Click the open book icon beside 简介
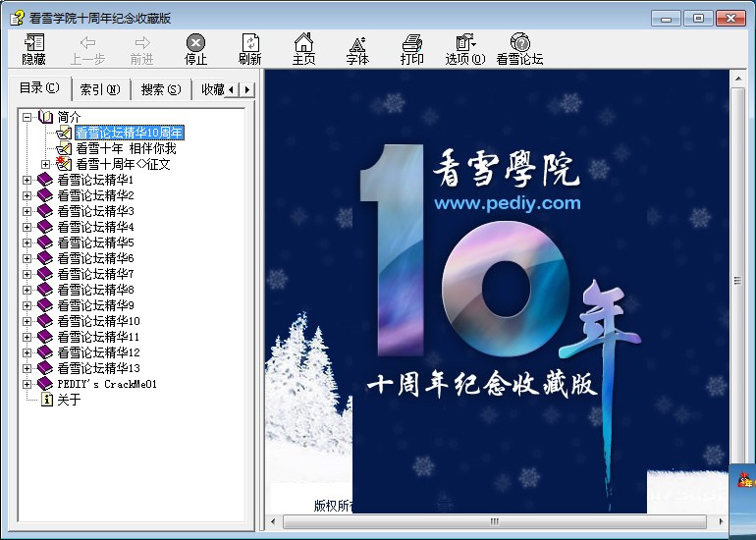 point(45,117)
